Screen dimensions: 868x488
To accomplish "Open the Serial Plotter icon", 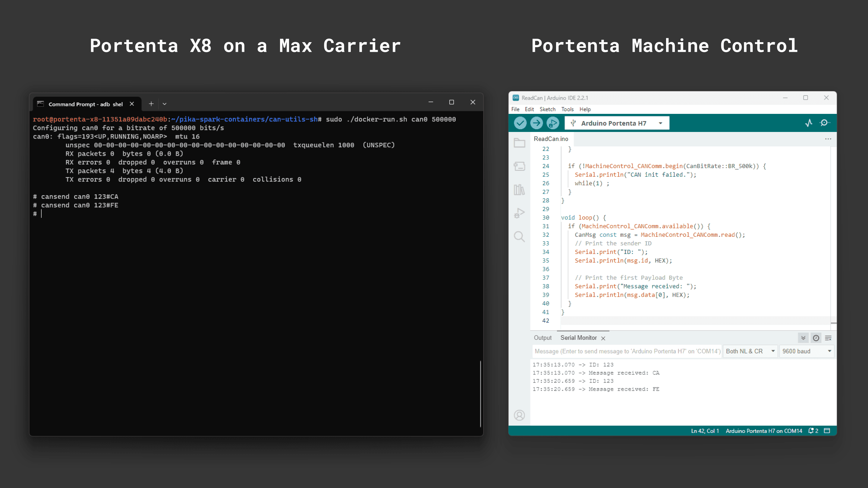I will pos(809,123).
